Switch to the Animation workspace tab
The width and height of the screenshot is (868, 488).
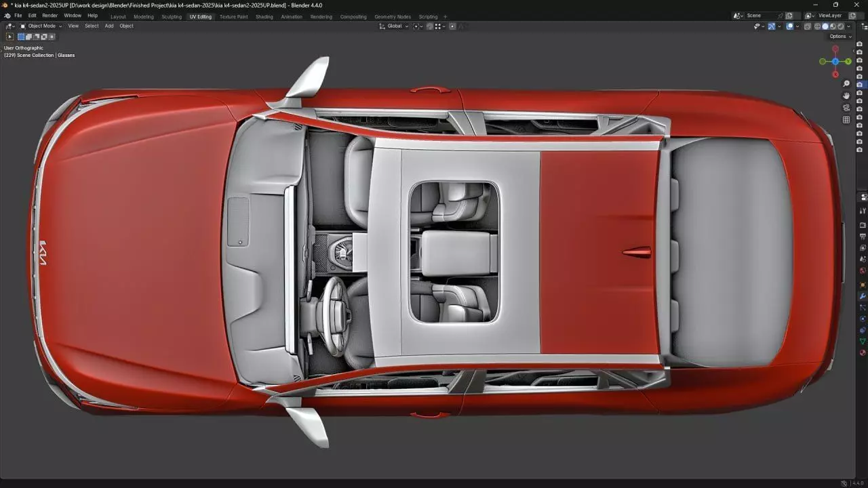pos(292,16)
